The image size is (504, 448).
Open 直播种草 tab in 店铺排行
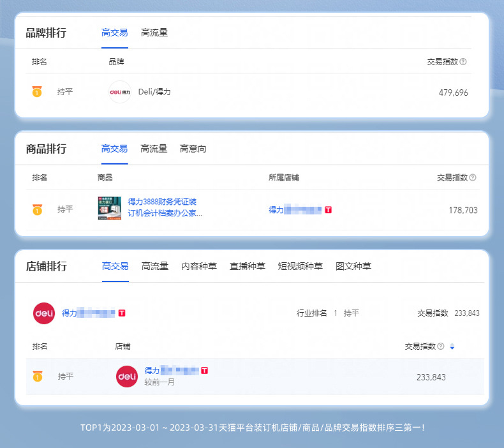248,266
